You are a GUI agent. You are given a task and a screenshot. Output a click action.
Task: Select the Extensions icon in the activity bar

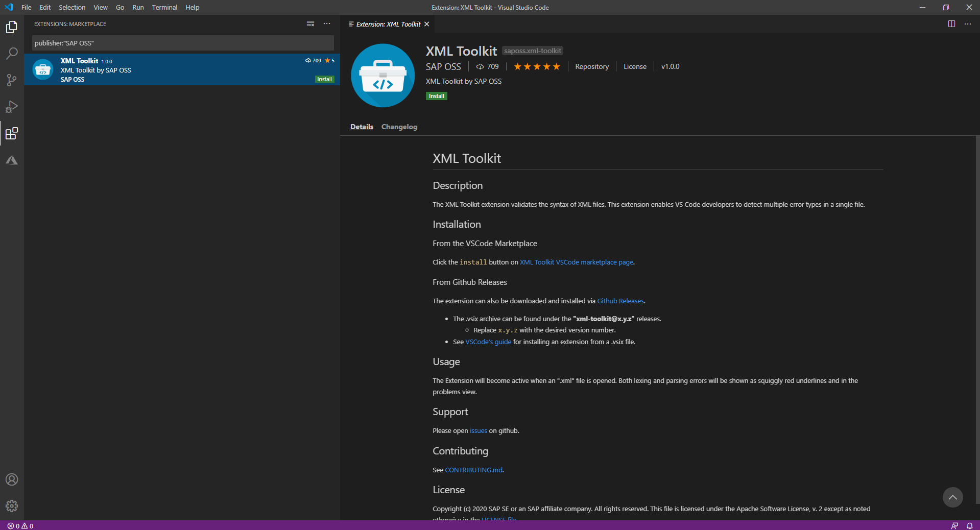pyautogui.click(x=11, y=134)
